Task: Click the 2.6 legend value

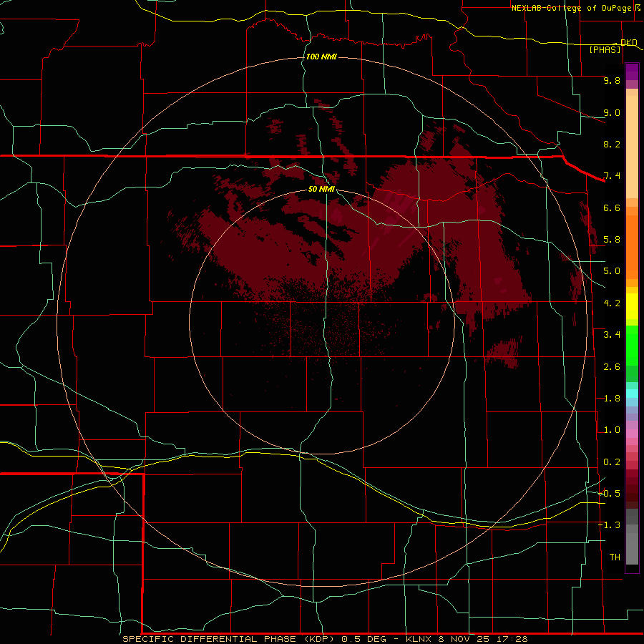Action: tap(612, 367)
